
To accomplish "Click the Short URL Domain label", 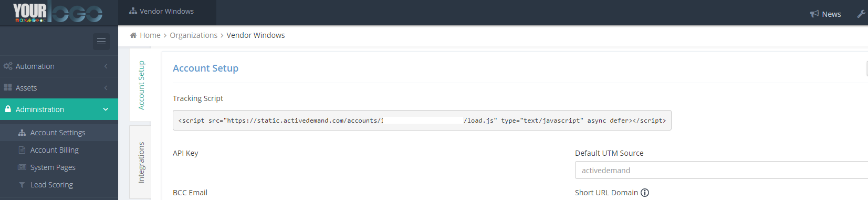I will click(606, 193).
